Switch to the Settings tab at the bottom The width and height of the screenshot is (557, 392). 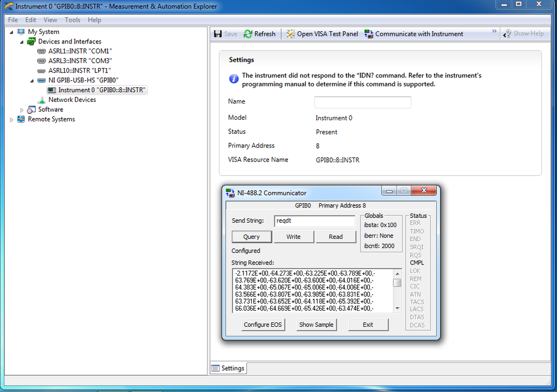click(228, 368)
